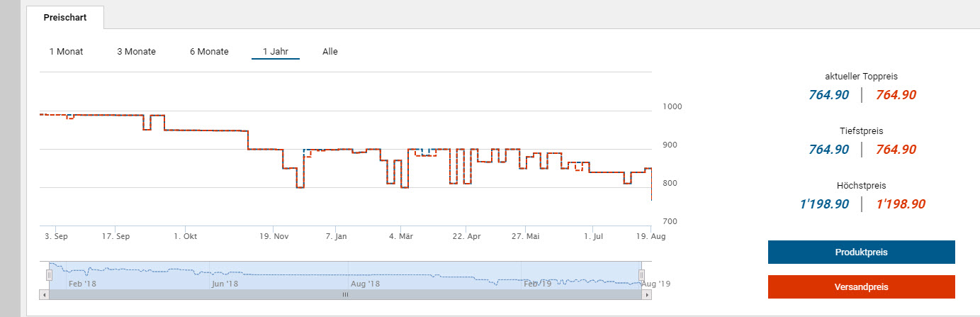Click the blue Tiefstpreis value
980x317 pixels.
828,150
